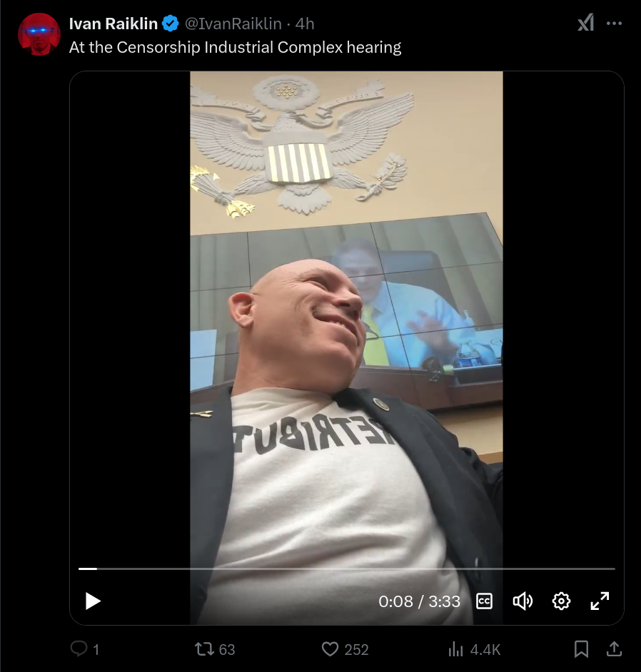Toggle closed captions on the video

[484, 601]
